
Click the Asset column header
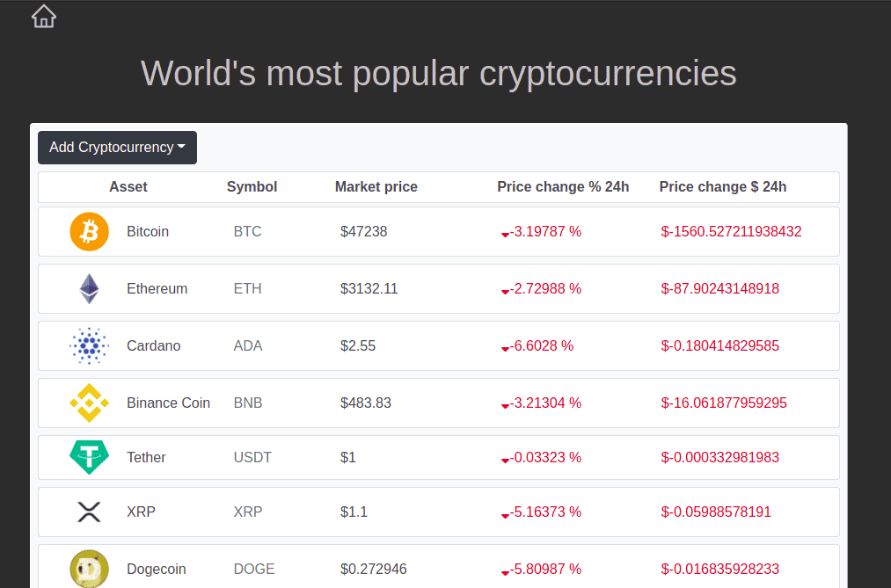(x=128, y=187)
